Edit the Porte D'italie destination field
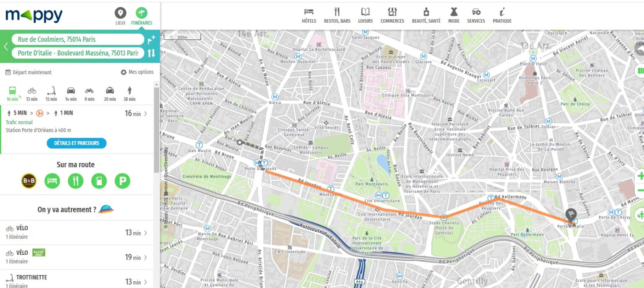 pyautogui.click(x=78, y=53)
